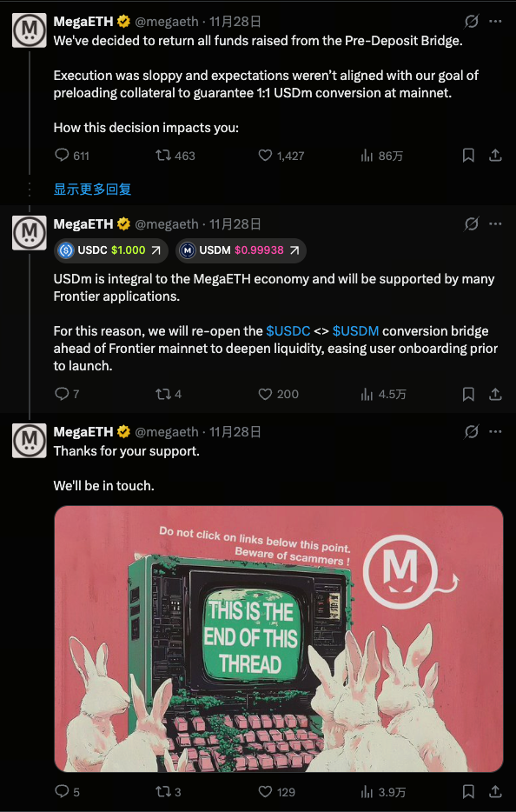Open replies on the tweet with 611 comments
516x812 pixels.
tap(72, 156)
